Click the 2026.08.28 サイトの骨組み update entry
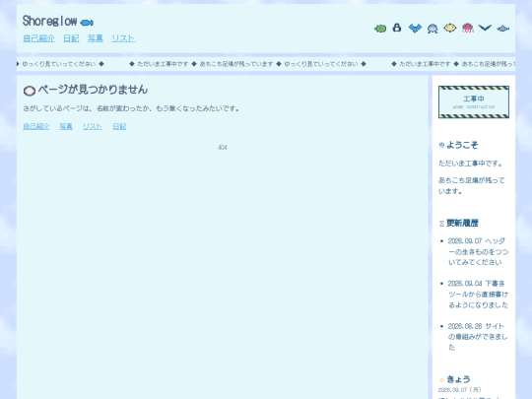 (x=478, y=337)
